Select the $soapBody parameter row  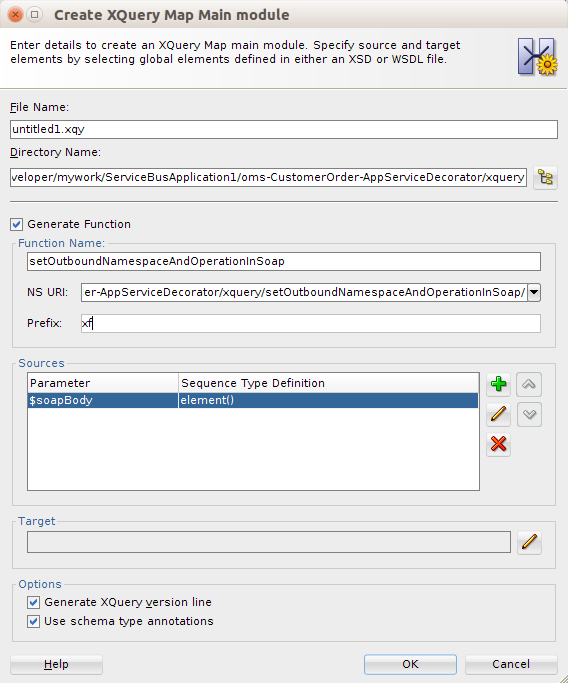point(253,400)
